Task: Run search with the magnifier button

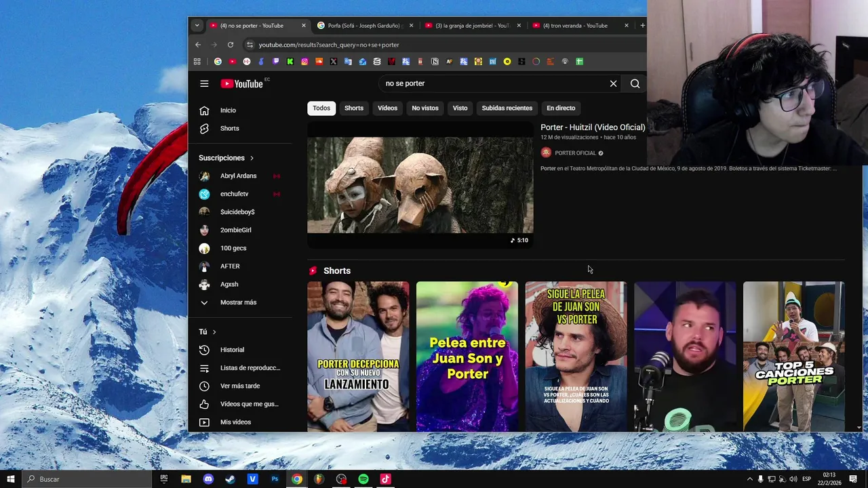Action: click(635, 83)
